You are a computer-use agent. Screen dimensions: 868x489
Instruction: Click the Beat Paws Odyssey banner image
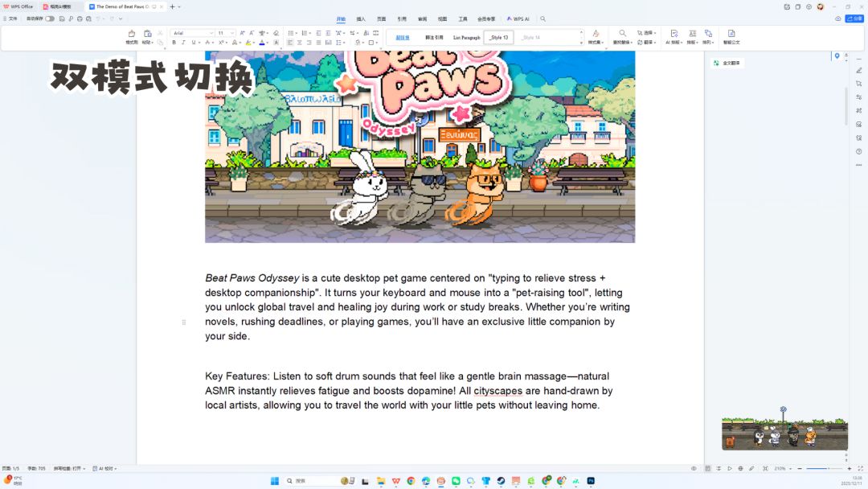[x=420, y=146]
